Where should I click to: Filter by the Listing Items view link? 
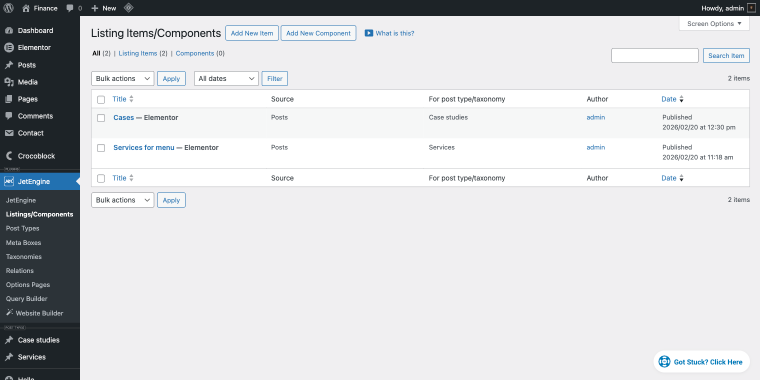(x=138, y=53)
